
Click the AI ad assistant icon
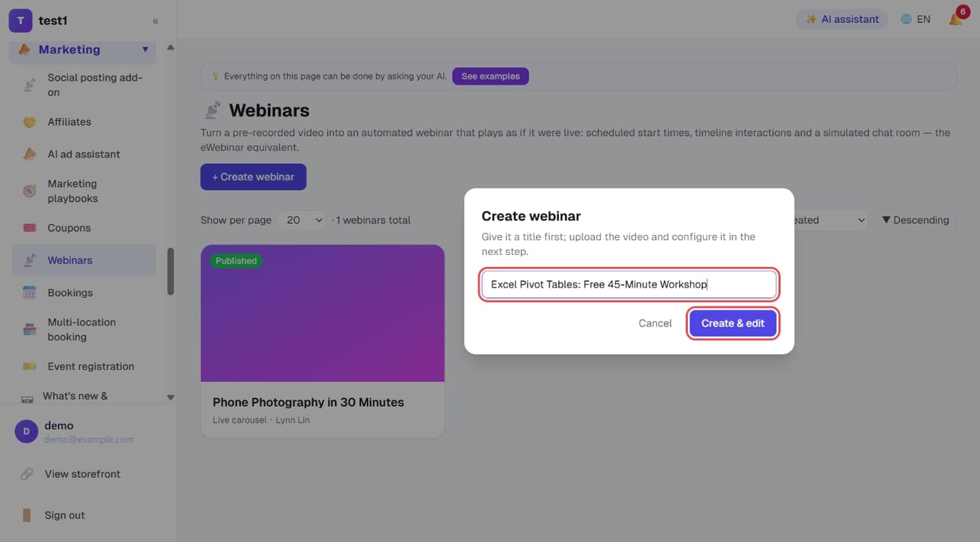coord(30,154)
